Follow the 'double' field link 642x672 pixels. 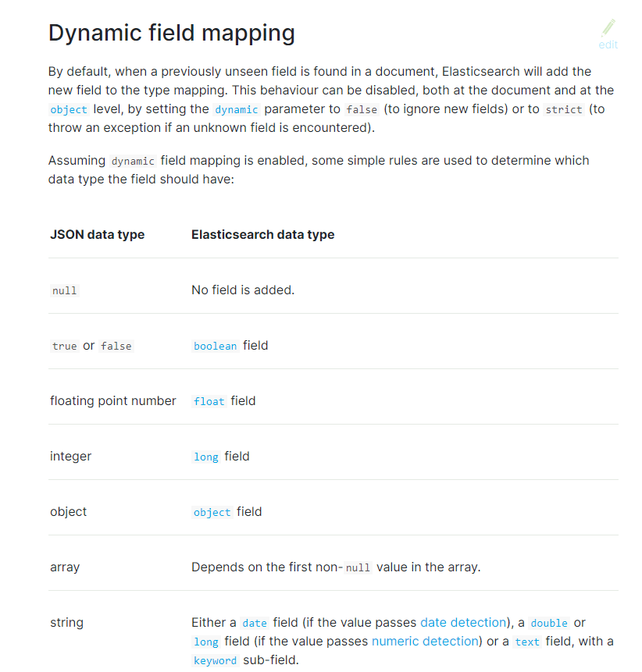pyautogui.click(x=549, y=623)
